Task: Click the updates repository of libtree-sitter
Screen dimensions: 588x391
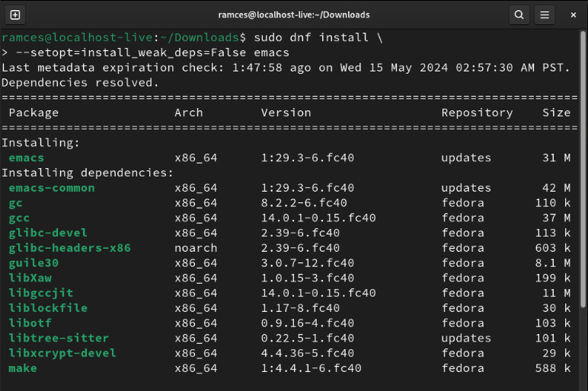Action: (x=466, y=338)
